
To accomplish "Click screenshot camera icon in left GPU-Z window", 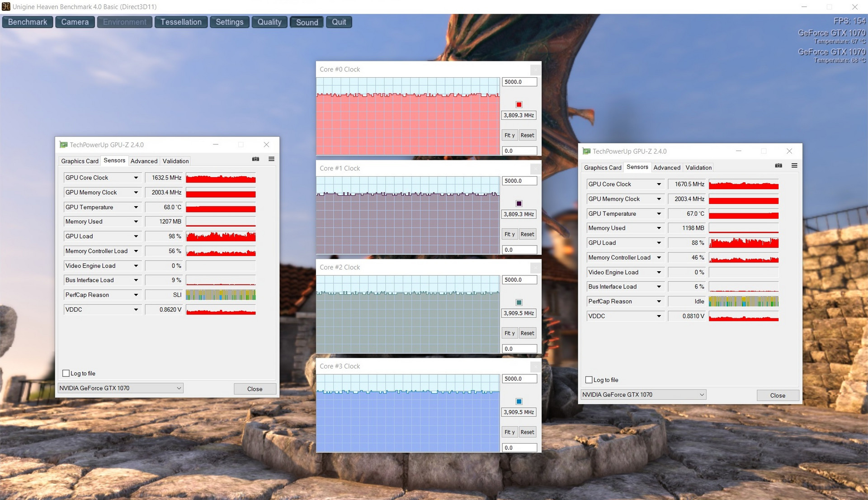I will (255, 159).
